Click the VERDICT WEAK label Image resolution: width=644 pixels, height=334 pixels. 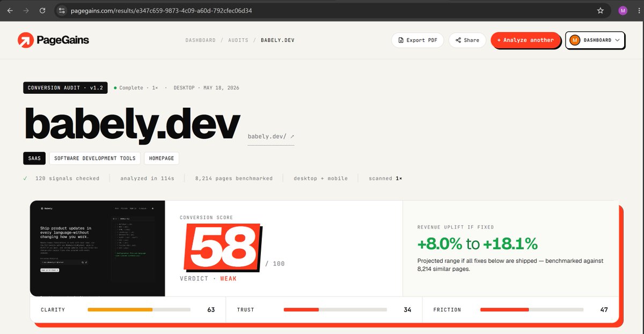click(208, 279)
